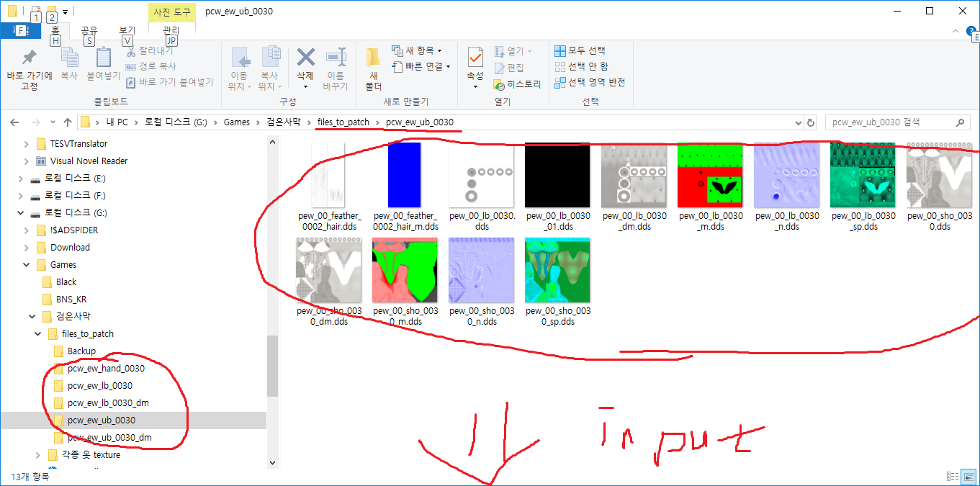980x486 pixels.
Task: Collapse the 로컬 디스크 (G:) tree node
Action: point(20,212)
